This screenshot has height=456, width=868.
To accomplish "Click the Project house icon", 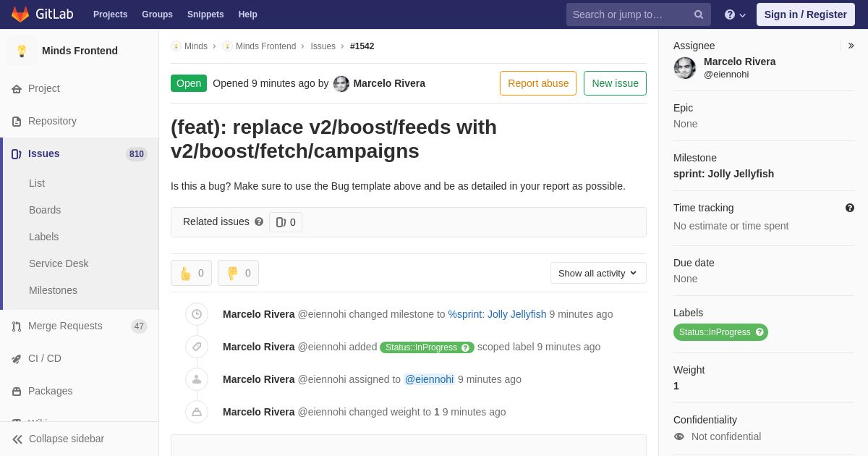I will 17,89.
